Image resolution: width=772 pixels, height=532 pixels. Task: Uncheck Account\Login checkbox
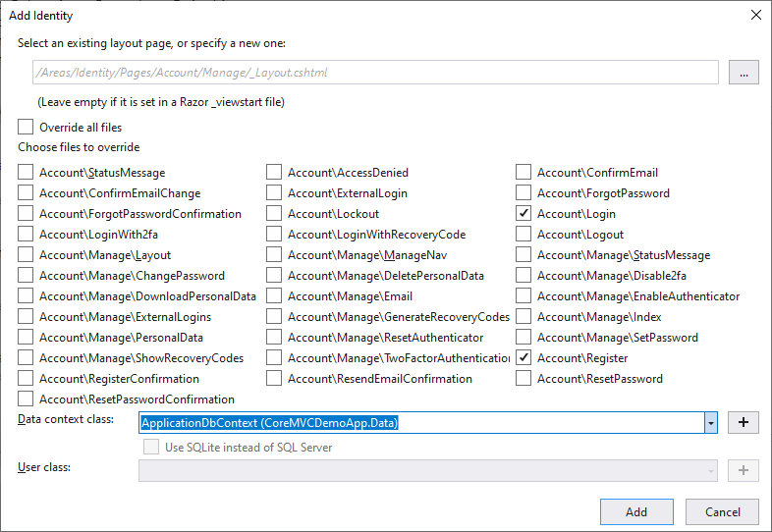pyautogui.click(x=524, y=214)
